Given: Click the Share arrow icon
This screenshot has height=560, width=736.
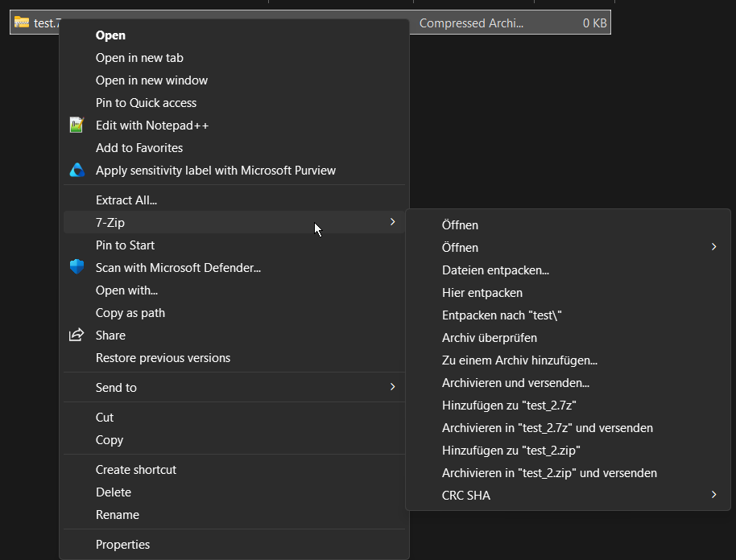Looking at the screenshot, I should pos(76,336).
